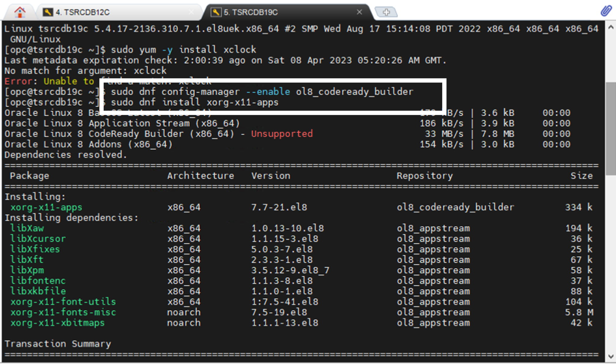This screenshot has height=364, width=616.
Task: Click the vertical scrollbar thumb
Action: tap(610, 128)
